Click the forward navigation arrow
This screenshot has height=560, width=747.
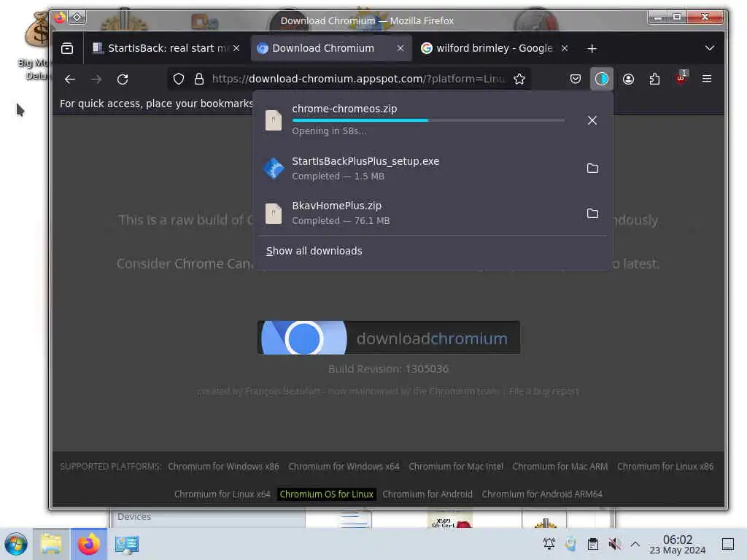96,79
